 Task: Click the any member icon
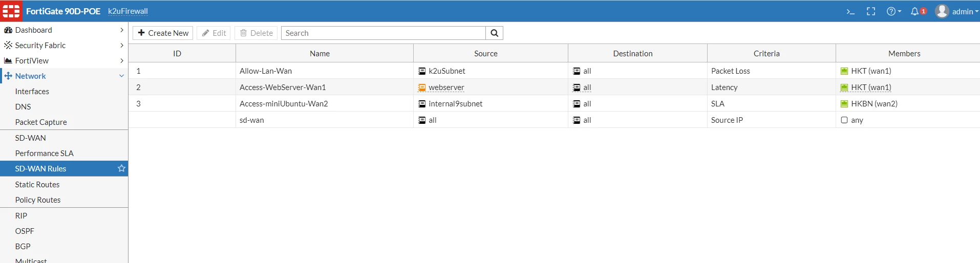pyautogui.click(x=844, y=120)
